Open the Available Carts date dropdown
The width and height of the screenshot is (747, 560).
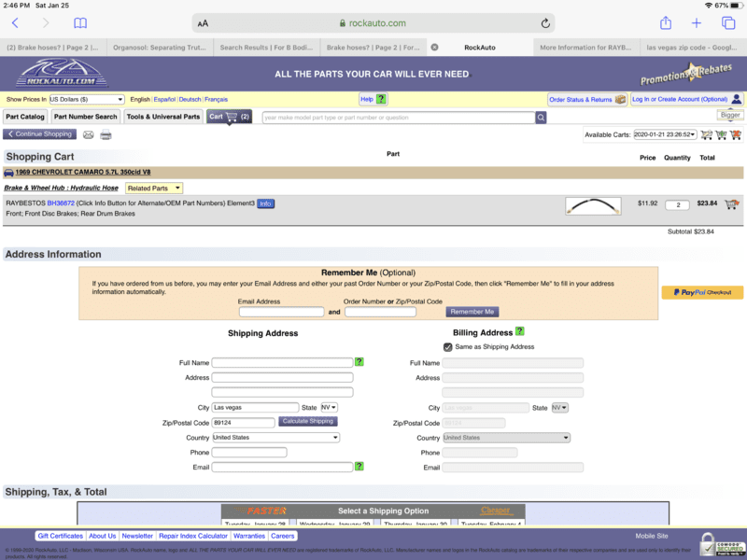coord(663,134)
